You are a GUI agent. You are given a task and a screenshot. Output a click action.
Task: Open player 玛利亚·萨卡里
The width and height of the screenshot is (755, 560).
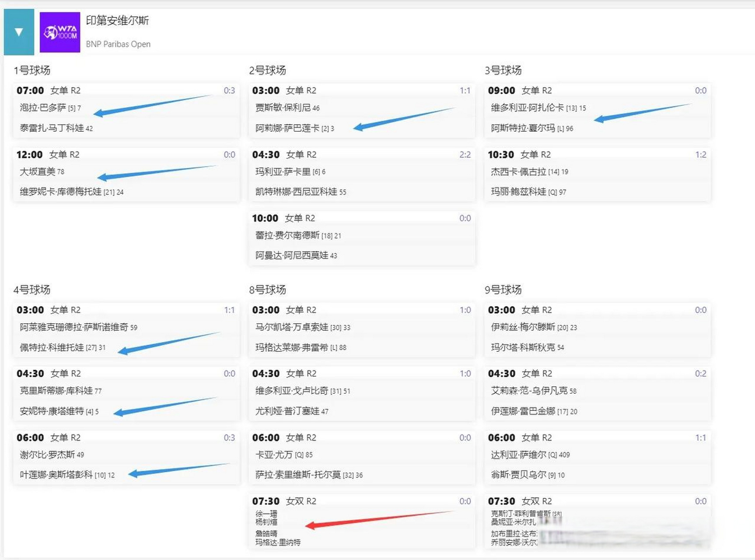(283, 171)
